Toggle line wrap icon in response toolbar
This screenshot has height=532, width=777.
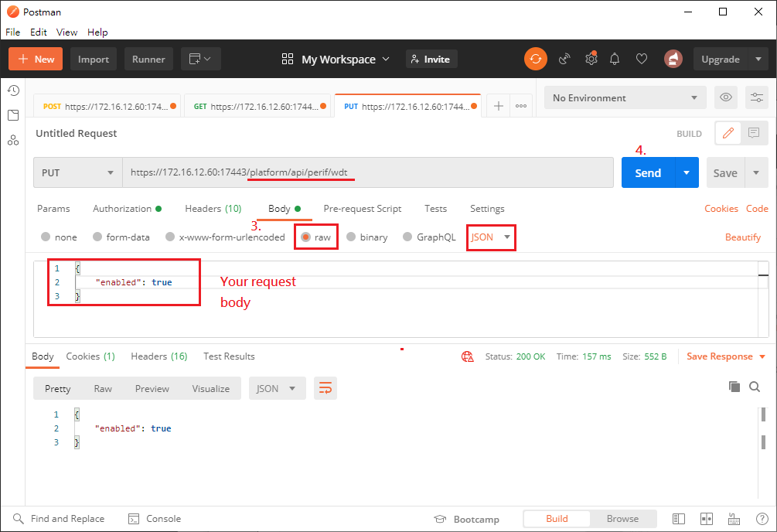pyautogui.click(x=325, y=388)
